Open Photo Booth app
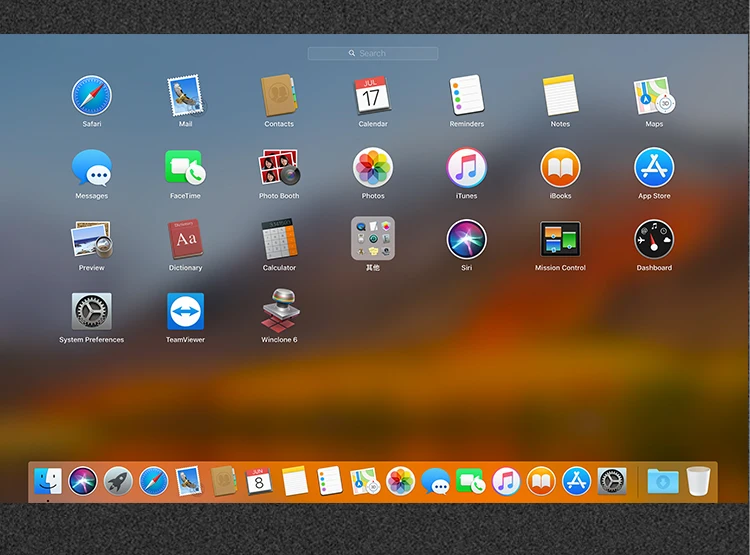The height and width of the screenshot is (555, 750). (x=279, y=168)
